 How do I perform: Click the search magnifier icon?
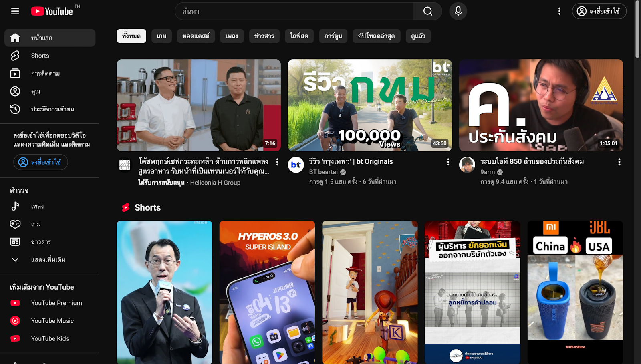click(427, 11)
